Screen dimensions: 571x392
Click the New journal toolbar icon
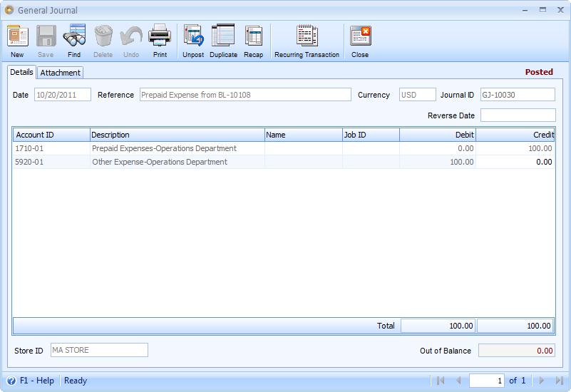[x=18, y=36]
